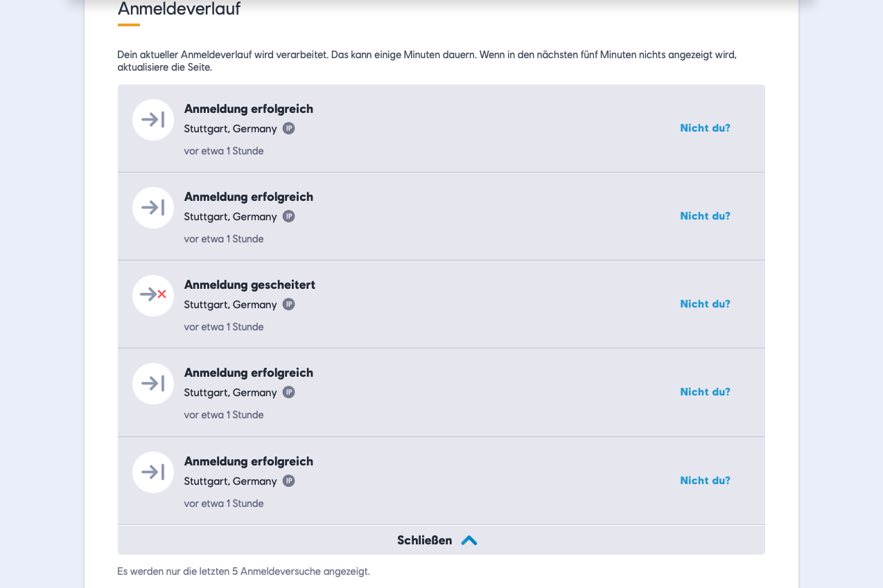This screenshot has height=588, width=883.
Task: Click Nicht du? on the last login
Action: click(705, 481)
